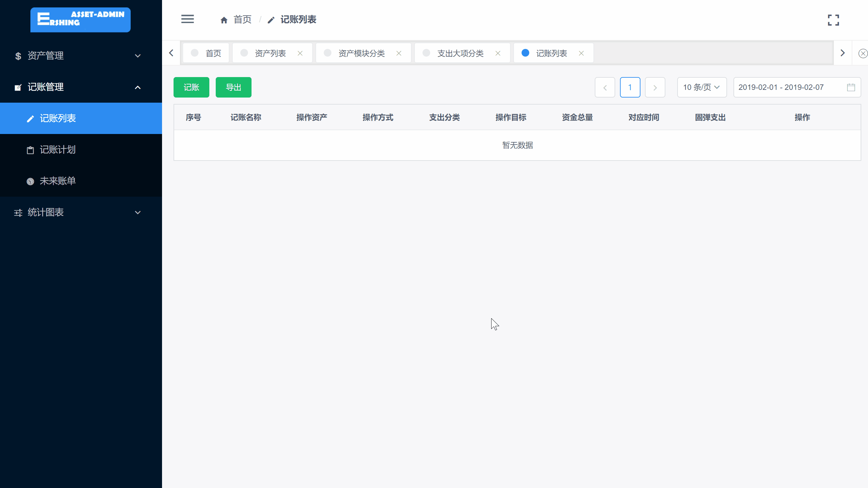The width and height of the screenshot is (868, 488).
Task: Click the left scroll arrow on tab bar
Action: pyautogui.click(x=171, y=53)
